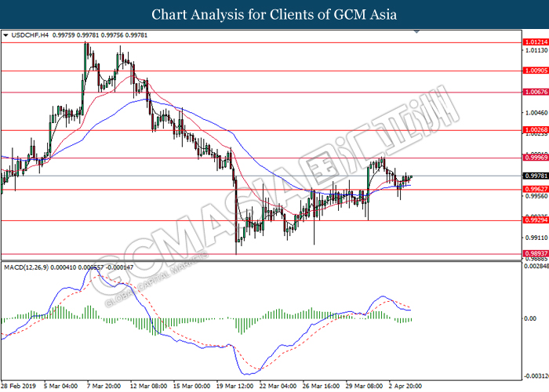Screen dimensions: 549x392
Task: Click the MACD upper scale value 0.002848
Action: point(536,267)
